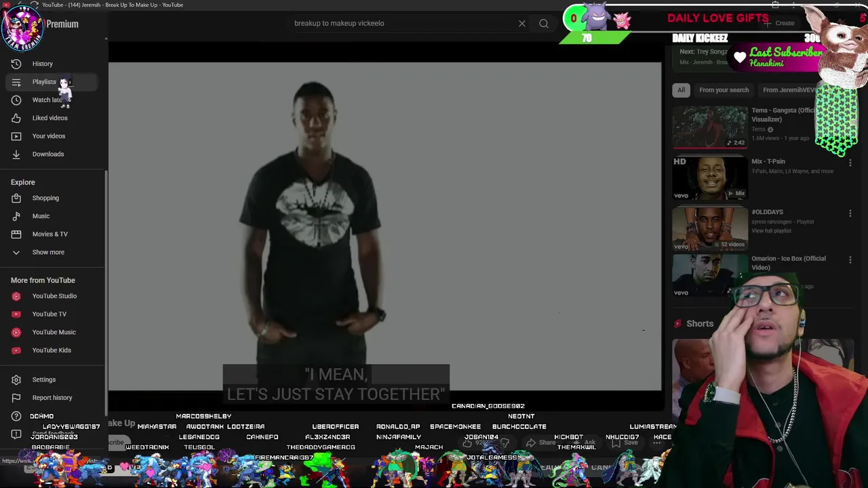The width and height of the screenshot is (868, 488).
Task: Open Downloads in the sidebar
Action: [x=52, y=154]
